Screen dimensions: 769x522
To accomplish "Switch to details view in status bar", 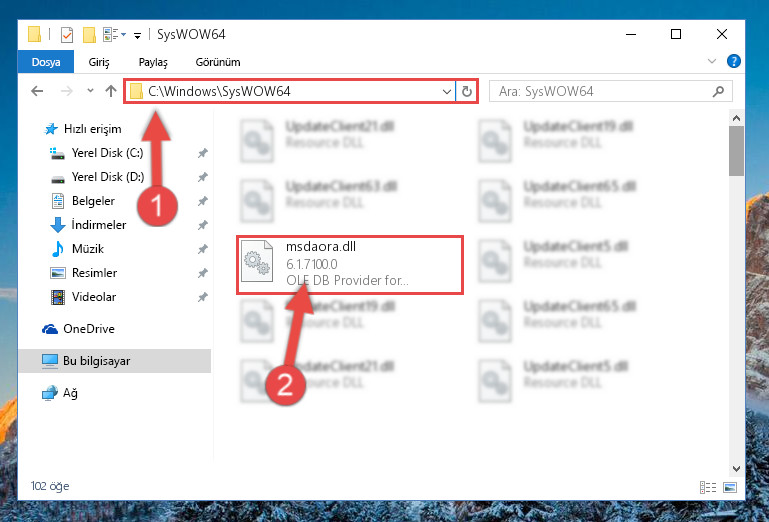I will pos(708,487).
